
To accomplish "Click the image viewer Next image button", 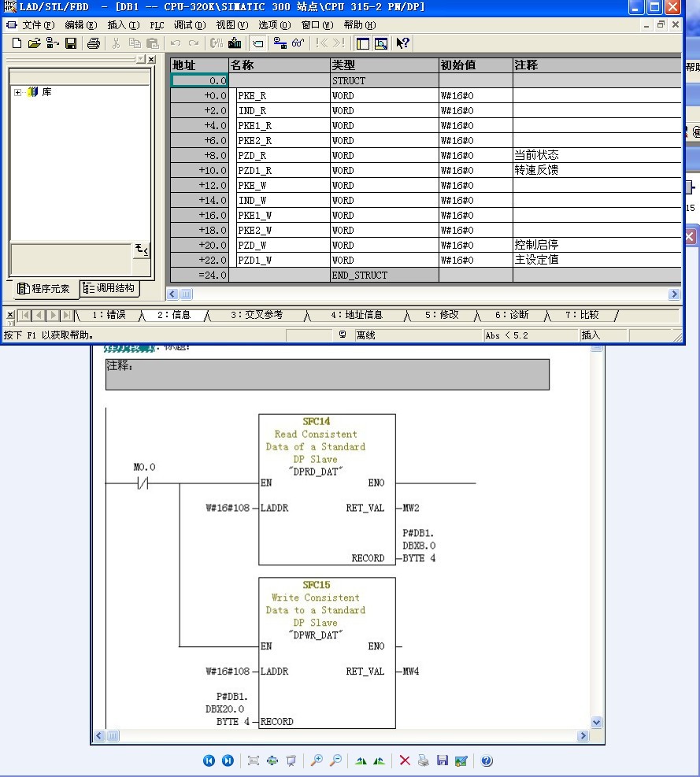I will (x=228, y=760).
